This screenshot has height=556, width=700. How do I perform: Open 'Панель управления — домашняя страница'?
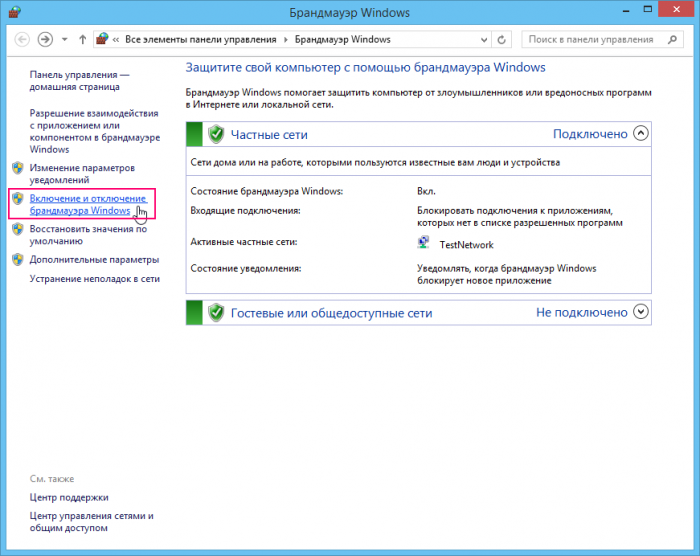(x=79, y=81)
